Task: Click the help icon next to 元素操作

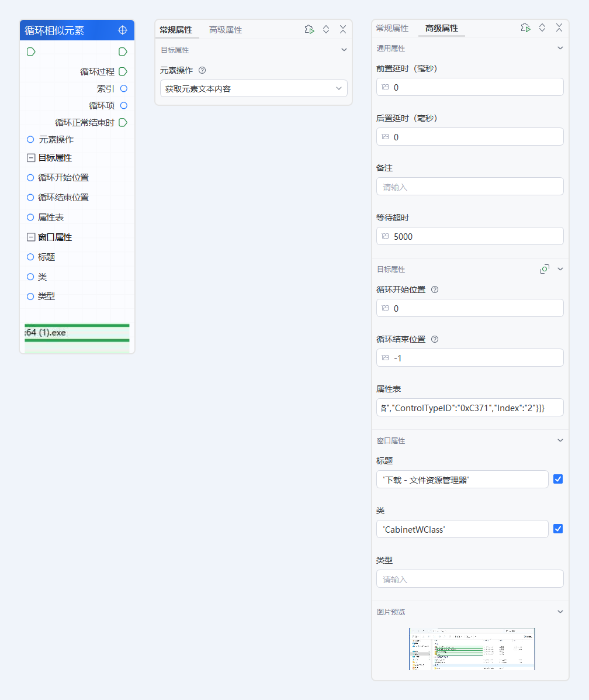Action: [202, 70]
